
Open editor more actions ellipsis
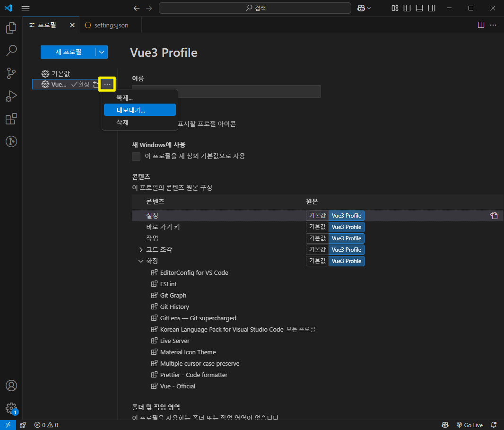pyautogui.click(x=493, y=25)
